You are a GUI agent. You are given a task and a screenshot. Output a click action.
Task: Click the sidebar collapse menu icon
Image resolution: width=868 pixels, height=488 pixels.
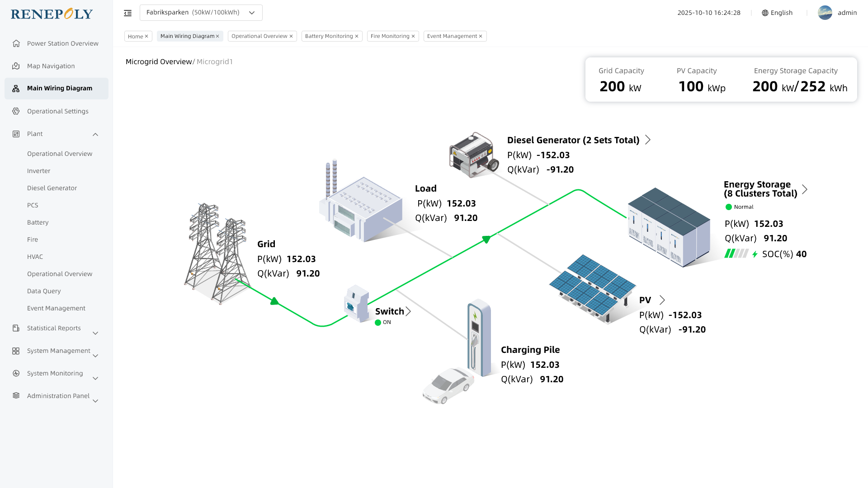[x=128, y=13]
